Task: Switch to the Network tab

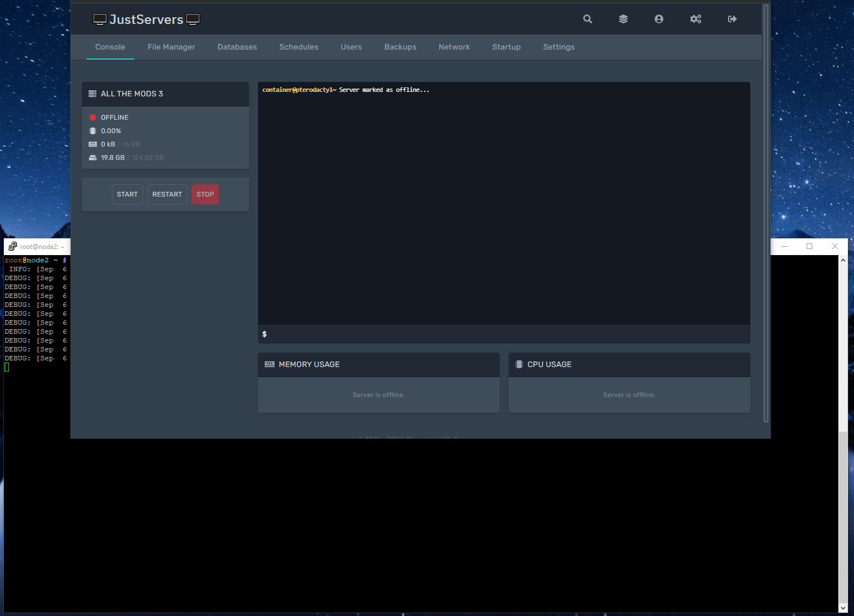Action: [x=454, y=47]
